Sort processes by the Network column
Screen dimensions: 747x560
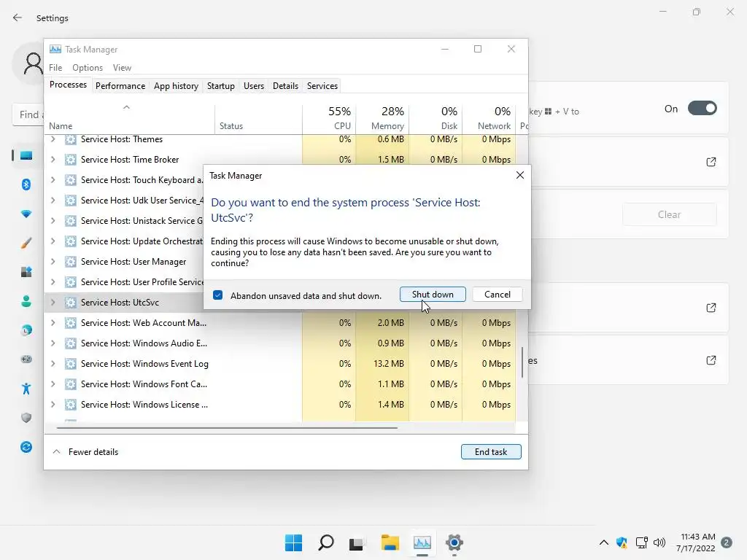(x=489, y=119)
